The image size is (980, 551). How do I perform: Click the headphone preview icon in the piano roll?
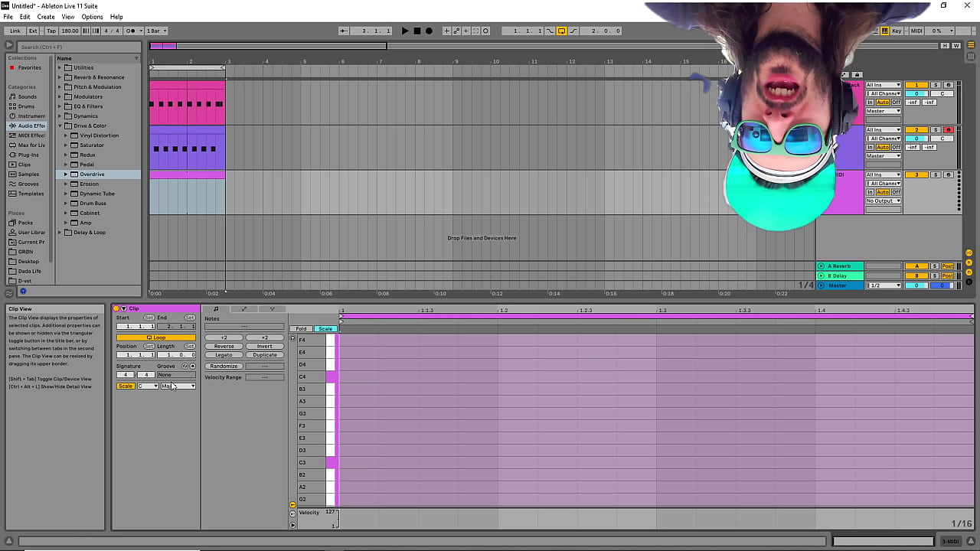click(x=292, y=338)
